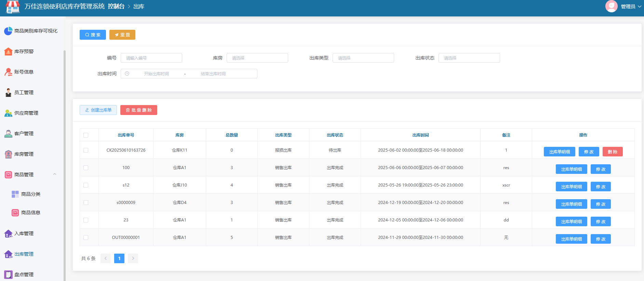Image resolution: width=644 pixels, height=281 pixels.
Task: Click the inbound management house icon
Action: 8,234
